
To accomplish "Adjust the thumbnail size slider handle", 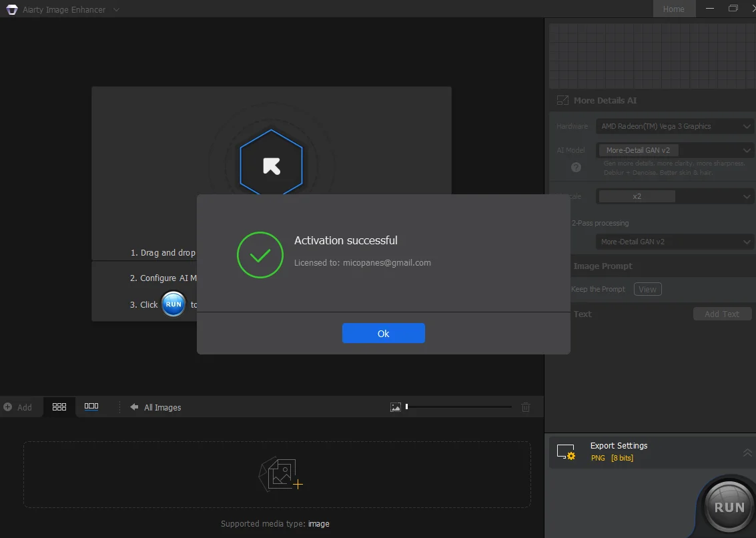I will pos(407,407).
